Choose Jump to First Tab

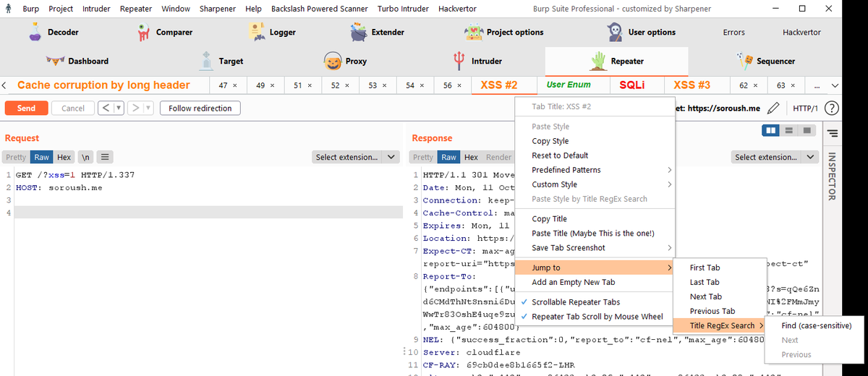coord(718,268)
